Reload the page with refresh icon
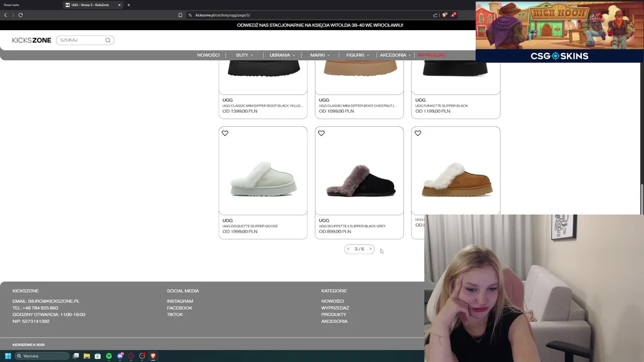The image size is (644, 362). tap(21, 15)
